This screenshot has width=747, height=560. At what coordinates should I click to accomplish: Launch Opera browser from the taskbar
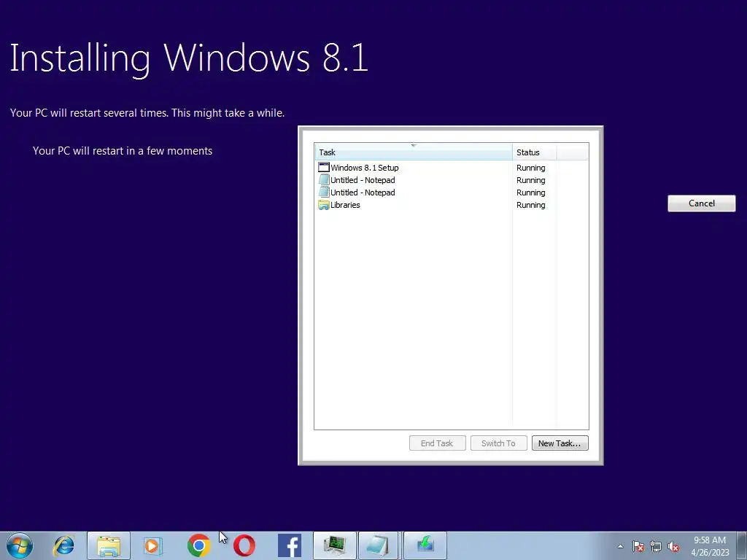244,545
